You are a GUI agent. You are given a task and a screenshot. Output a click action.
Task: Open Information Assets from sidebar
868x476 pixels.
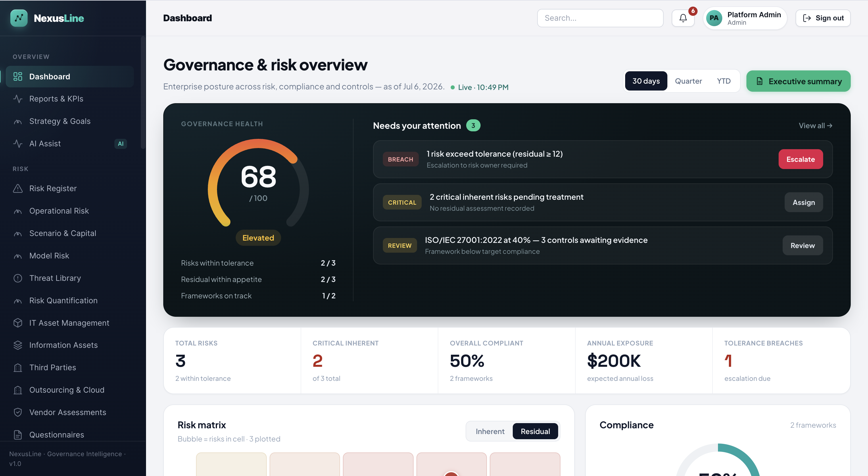coord(70,345)
